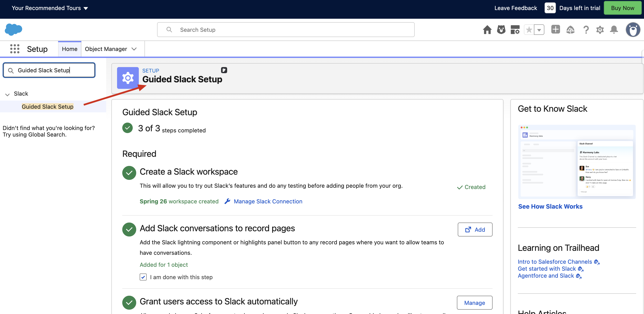Click Trailhead icon after Get started with Slack
Image resolution: width=644 pixels, height=314 pixels.
[x=580, y=269]
